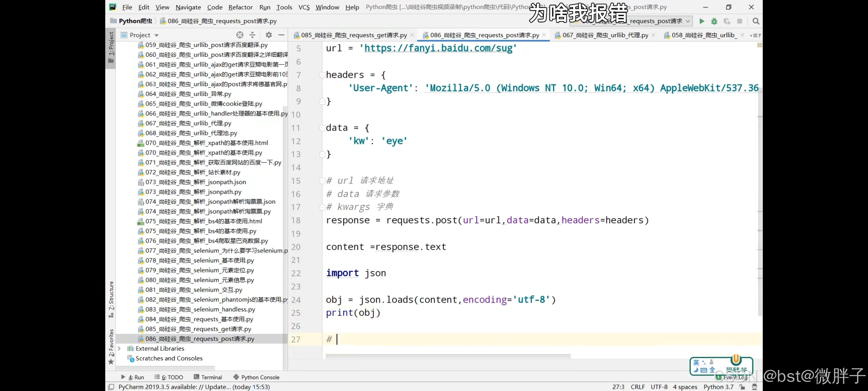Toggle the Favorites side tab

(x=111, y=346)
